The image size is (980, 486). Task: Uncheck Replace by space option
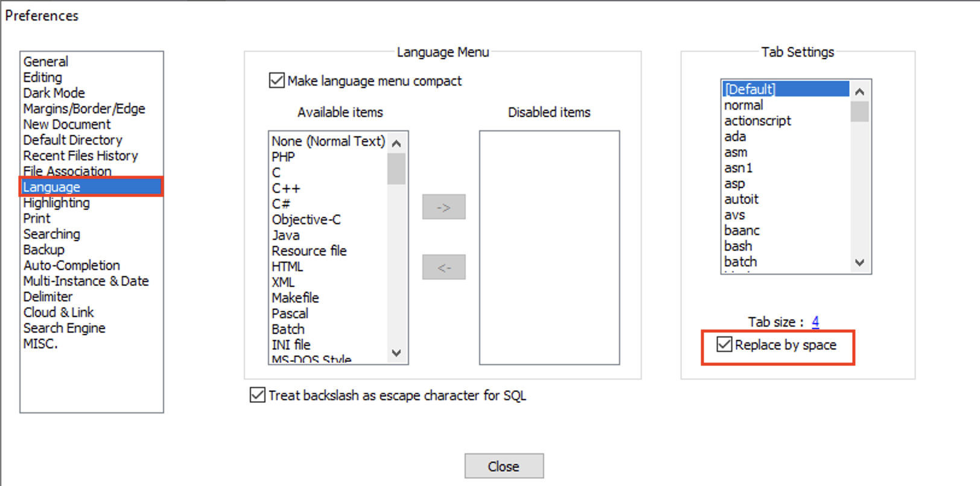pyautogui.click(x=724, y=344)
